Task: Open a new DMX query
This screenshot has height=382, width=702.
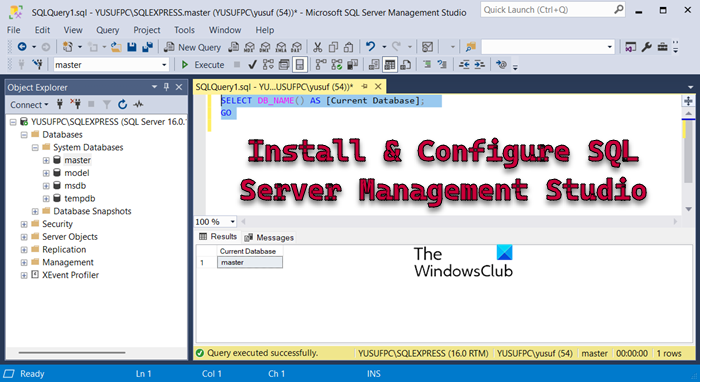Action: [265, 47]
